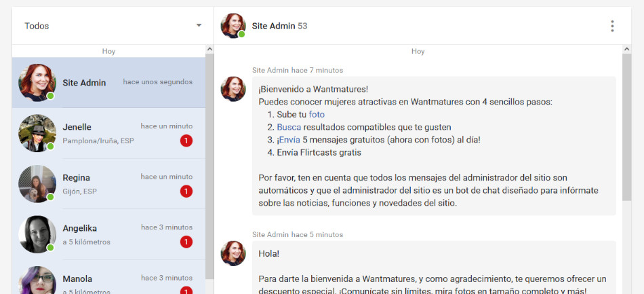Follow the 'foto' link in welcome message

click(x=317, y=115)
